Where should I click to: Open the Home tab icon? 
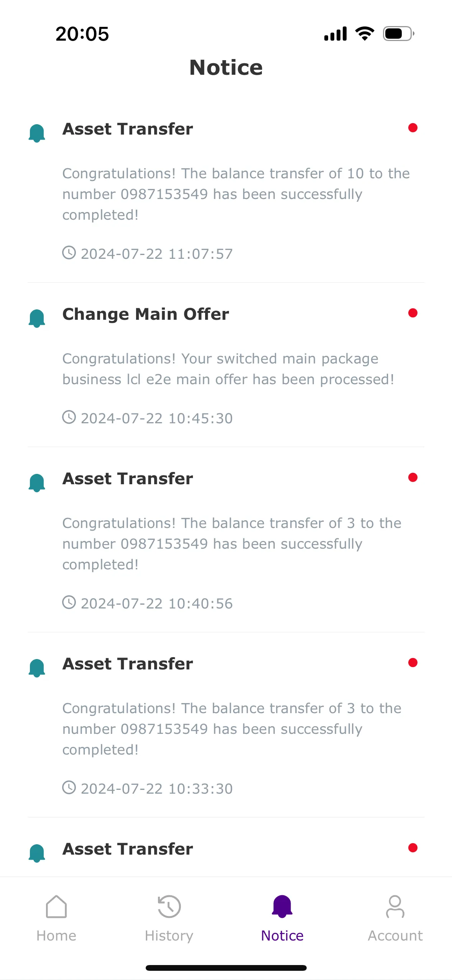pyautogui.click(x=56, y=906)
